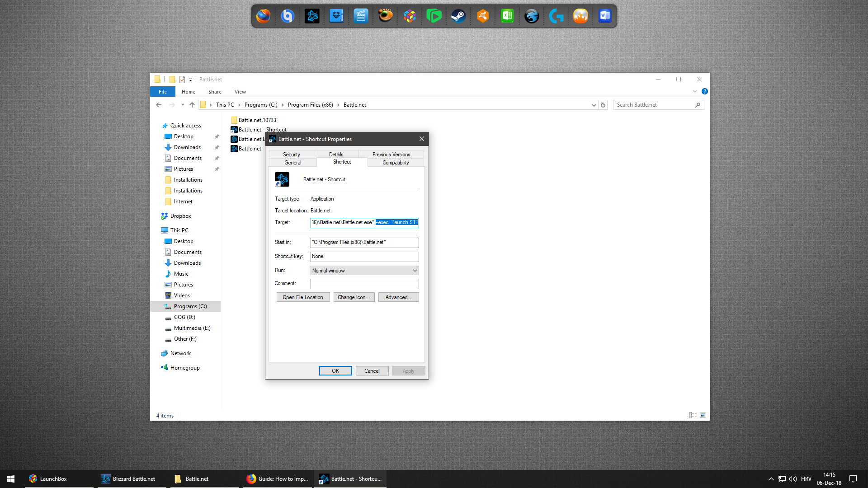Expand the quick access toolbar dropdown
Viewport: 868px width, 488px height.
pos(190,80)
